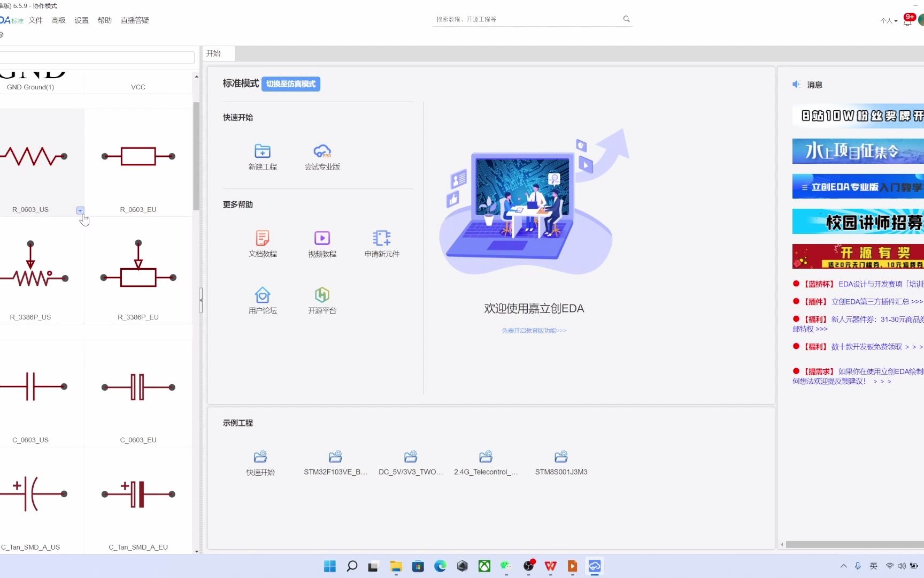924x578 pixels.
Task: Click the component library filter input field
Action: click(97, 57)
